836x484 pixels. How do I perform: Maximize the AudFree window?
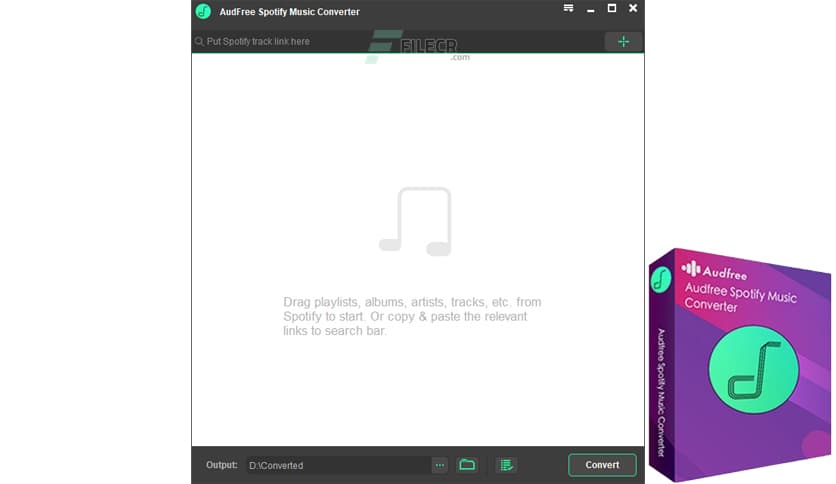pyautogui.click(x=612, y=8)
